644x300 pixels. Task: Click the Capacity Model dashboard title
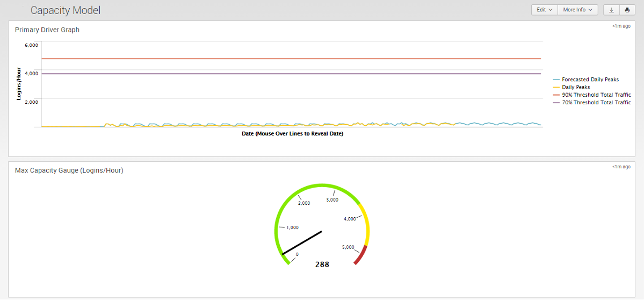point(66,10)
